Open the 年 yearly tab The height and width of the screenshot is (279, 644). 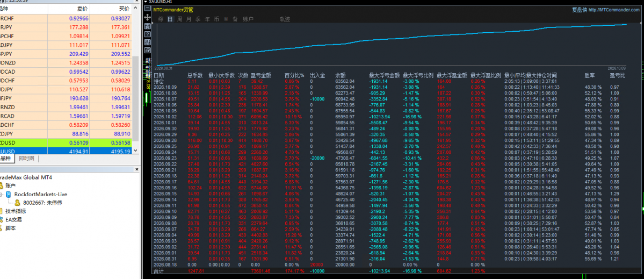(207, 19)
